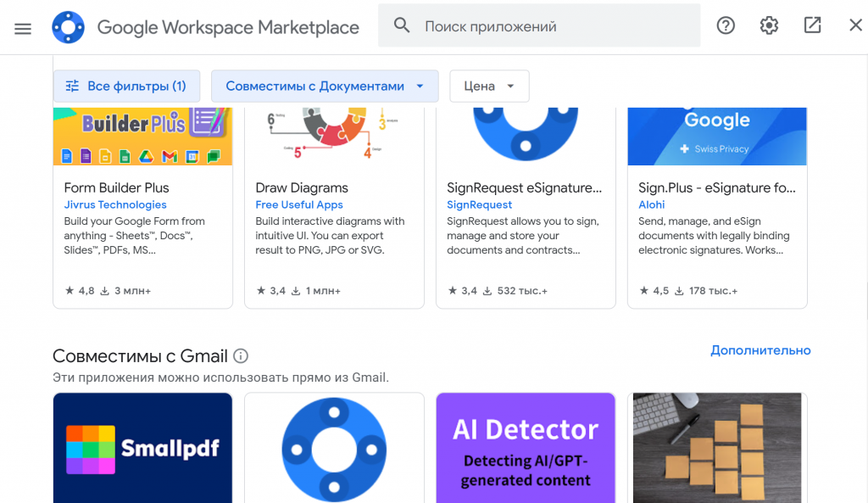The width and height of the screenshot is (868, 503).
Task: Open the AI Detector app thumbnail
Action: (526, 448)
